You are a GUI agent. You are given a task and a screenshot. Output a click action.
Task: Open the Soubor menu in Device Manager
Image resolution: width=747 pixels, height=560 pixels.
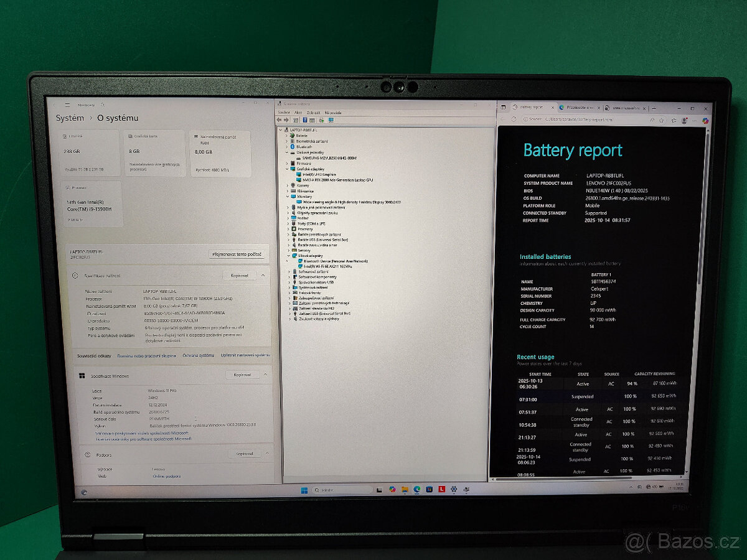coord(284,112)
